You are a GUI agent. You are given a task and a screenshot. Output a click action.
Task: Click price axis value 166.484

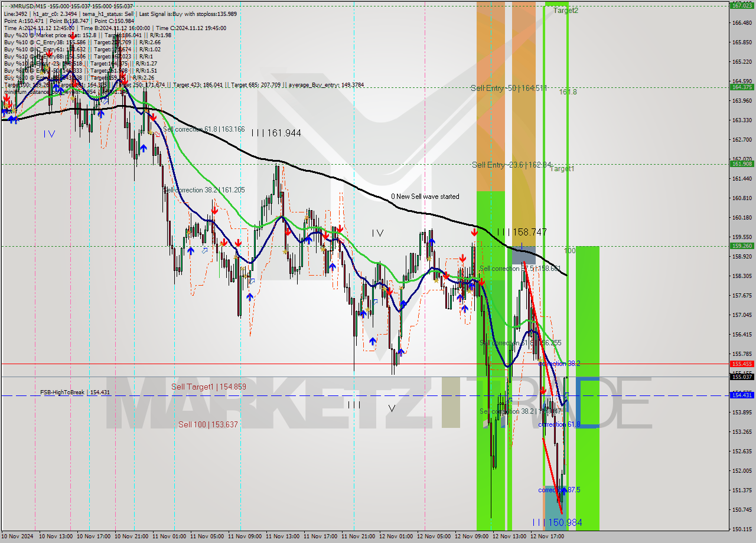[741, 23]
